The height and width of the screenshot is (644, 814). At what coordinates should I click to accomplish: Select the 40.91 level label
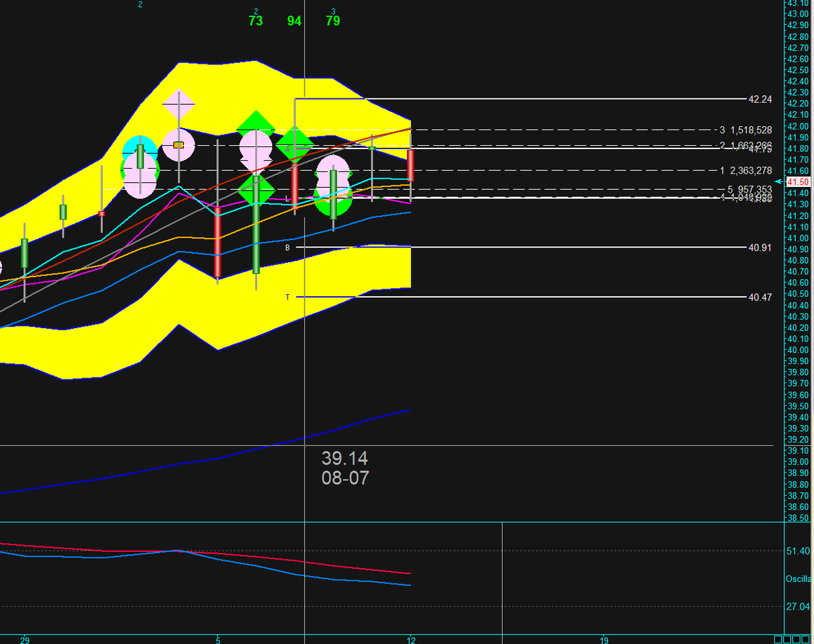click(x=760, y=247)
